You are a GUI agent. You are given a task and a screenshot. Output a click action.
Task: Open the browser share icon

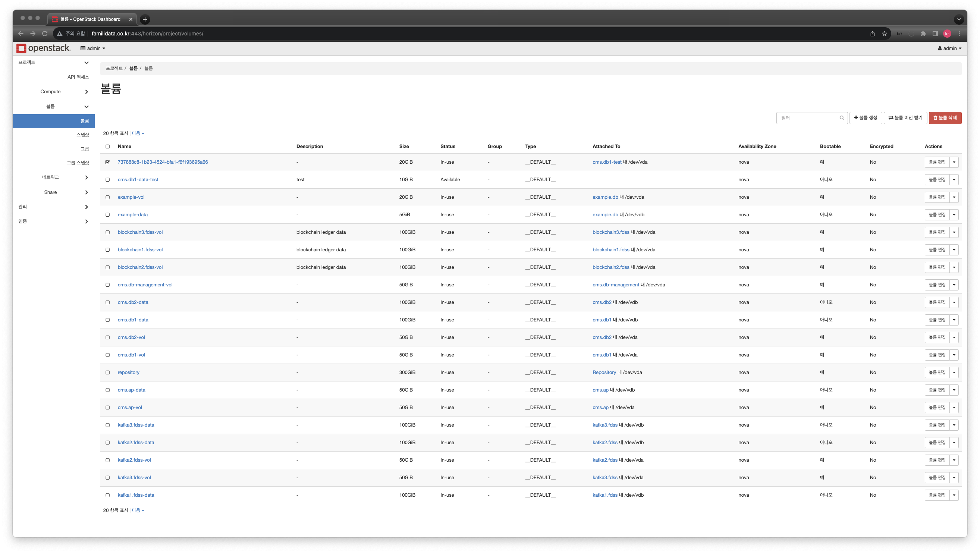click(872, 34)
